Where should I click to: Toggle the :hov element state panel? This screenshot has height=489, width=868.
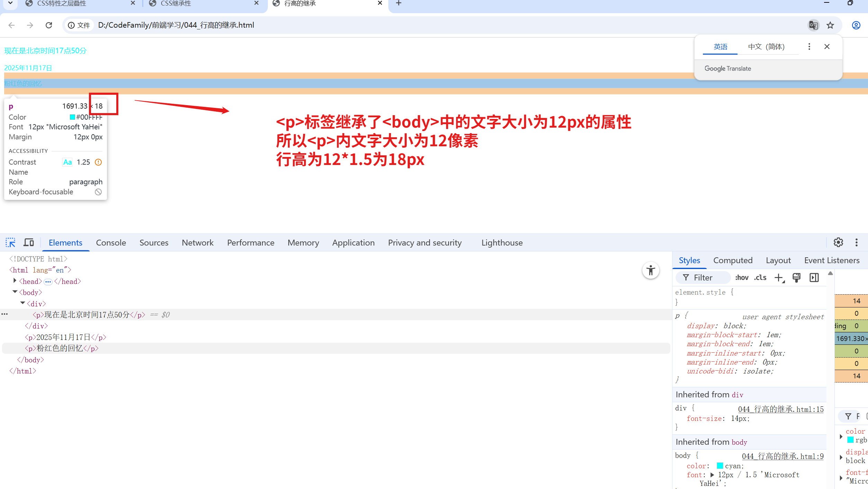[742, 278]
